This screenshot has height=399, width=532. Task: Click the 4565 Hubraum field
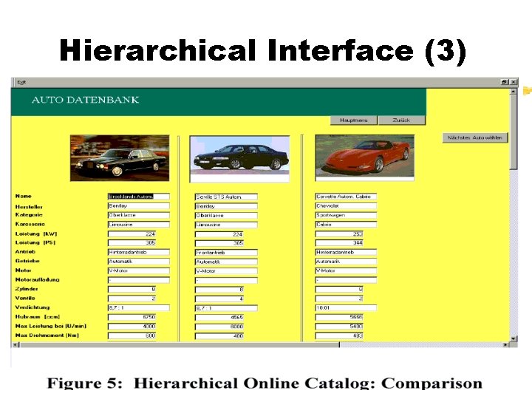pyautogui.click(x=219, y=317)
